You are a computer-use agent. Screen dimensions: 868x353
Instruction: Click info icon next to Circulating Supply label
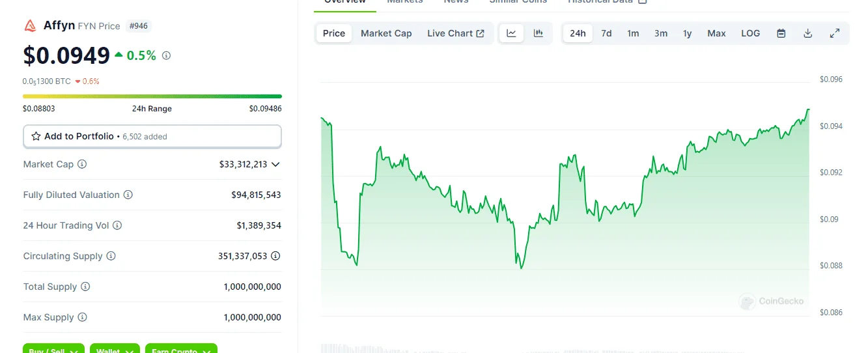(111, 256)
